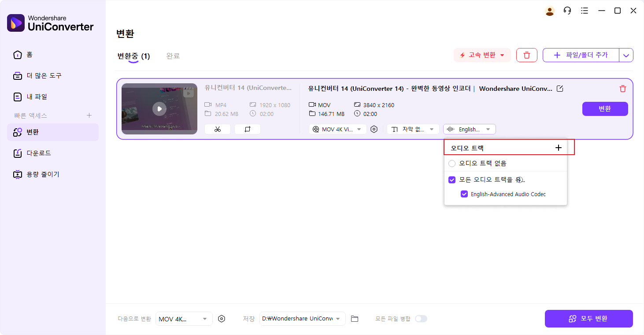Open the hamburger menu icon
Viewport: 644px width, 335px height.
[x=585, y=11]
